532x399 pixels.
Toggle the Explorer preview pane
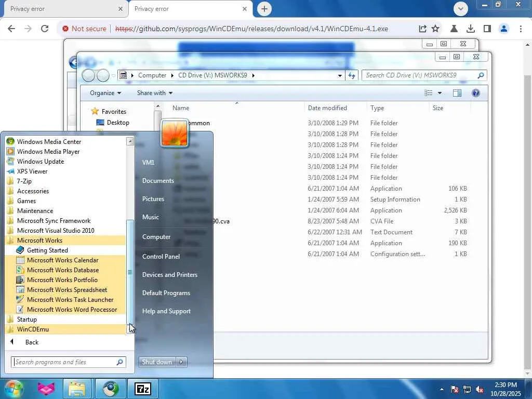[457, 93]
